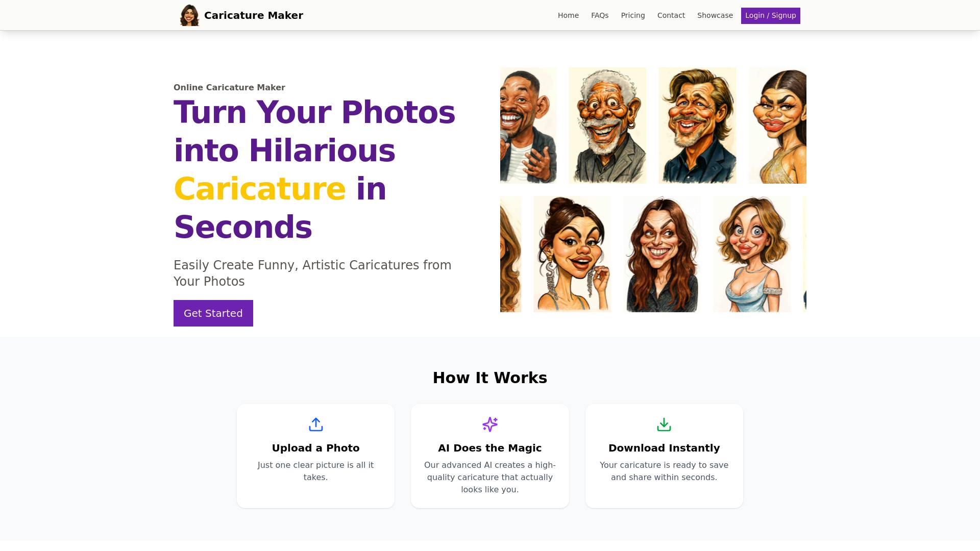Click the Caricature Maker brand title
Image resolution: width=980 pixels, height=551 pixels.
(254, 15)
